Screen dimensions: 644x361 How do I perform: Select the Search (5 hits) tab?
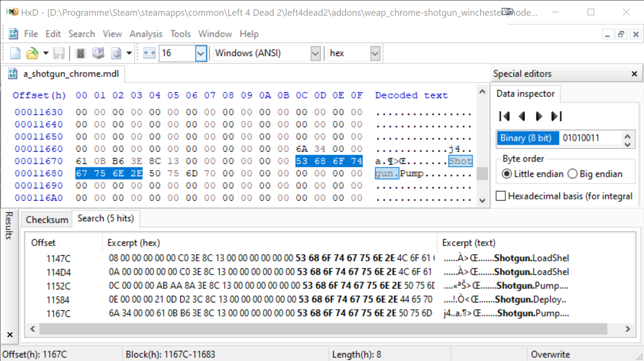pyautogui.click(x=106, y=219)
